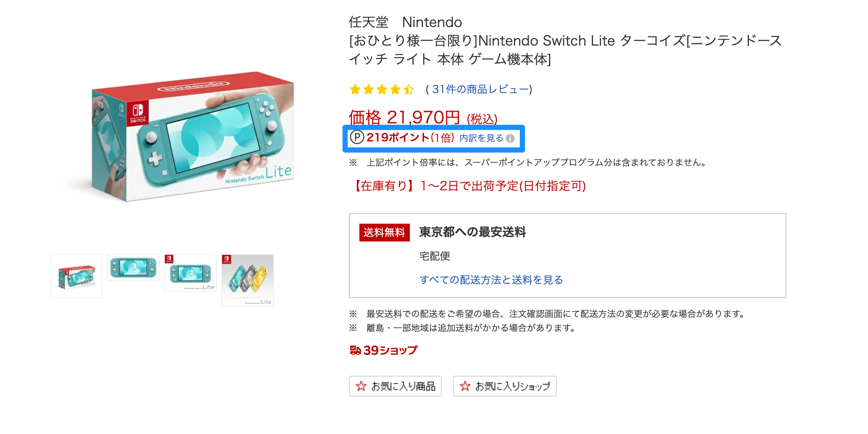Select the three-color lineup thumbnail
The width and height of the screenshot is (868, 434).
tap(248, 279)
